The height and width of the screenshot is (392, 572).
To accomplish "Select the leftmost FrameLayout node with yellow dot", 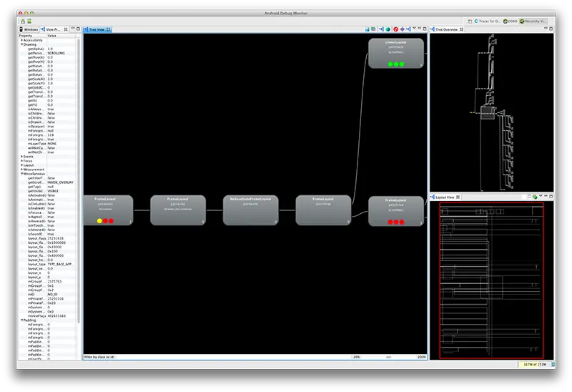I will click(x=108, y=210).
